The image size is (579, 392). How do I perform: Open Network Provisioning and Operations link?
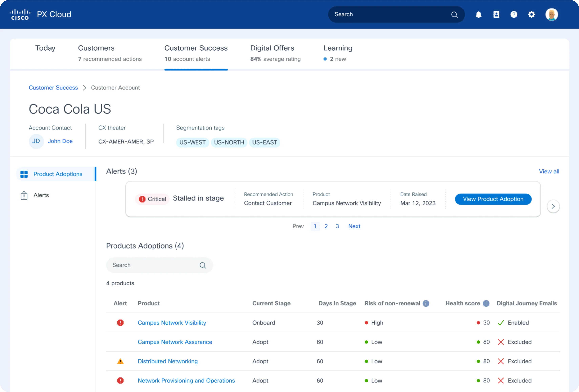(x=186, y=380)
